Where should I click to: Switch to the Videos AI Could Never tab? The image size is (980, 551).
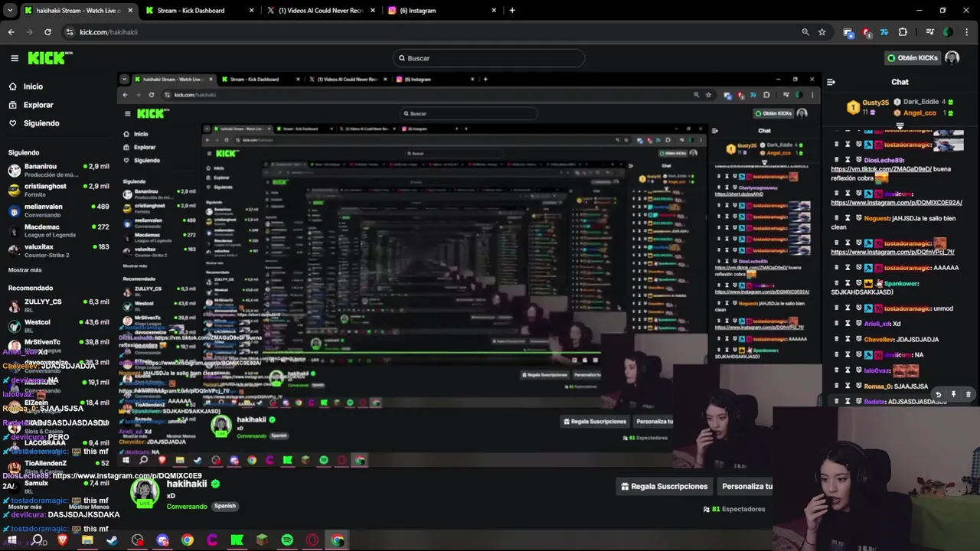(321, 11)
